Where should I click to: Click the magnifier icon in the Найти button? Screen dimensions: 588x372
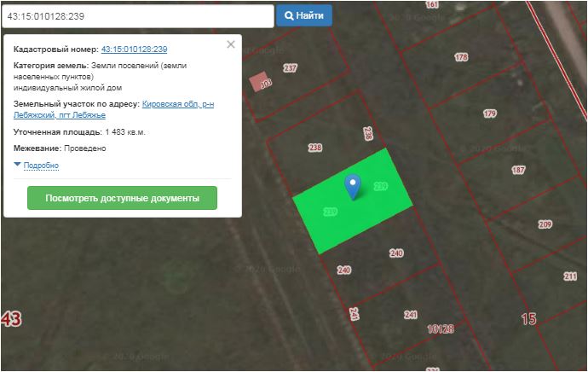290,15
